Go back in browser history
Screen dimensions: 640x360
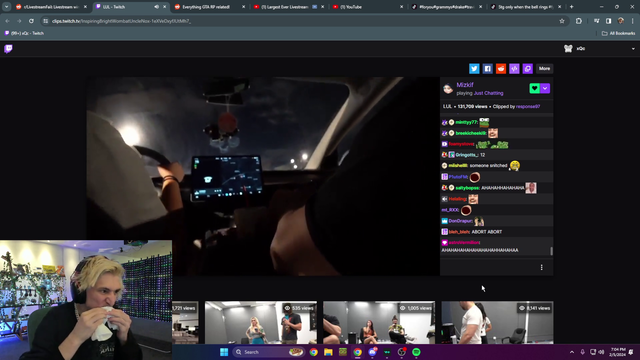click(7, 21)
